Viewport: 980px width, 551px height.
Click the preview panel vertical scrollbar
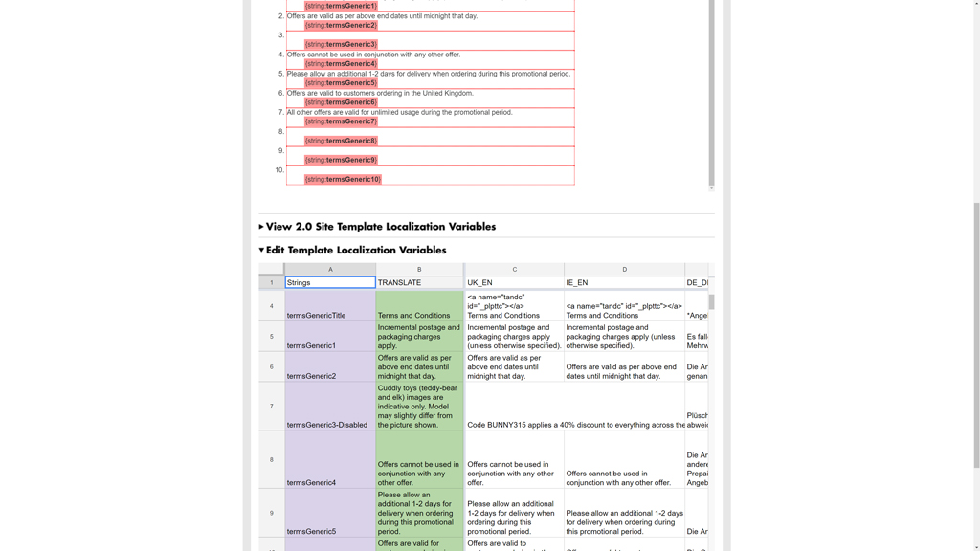pyautogui.click(x=711, y=94)
